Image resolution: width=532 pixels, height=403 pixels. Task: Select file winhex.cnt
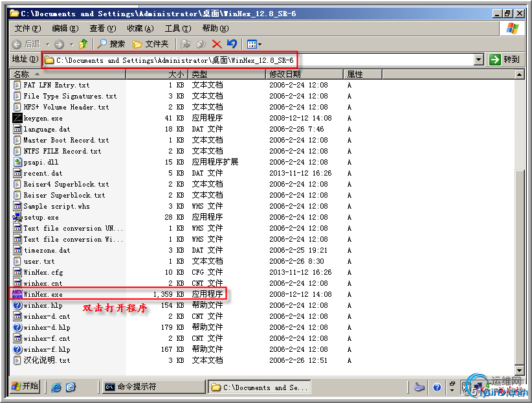[x=43, y=283]
